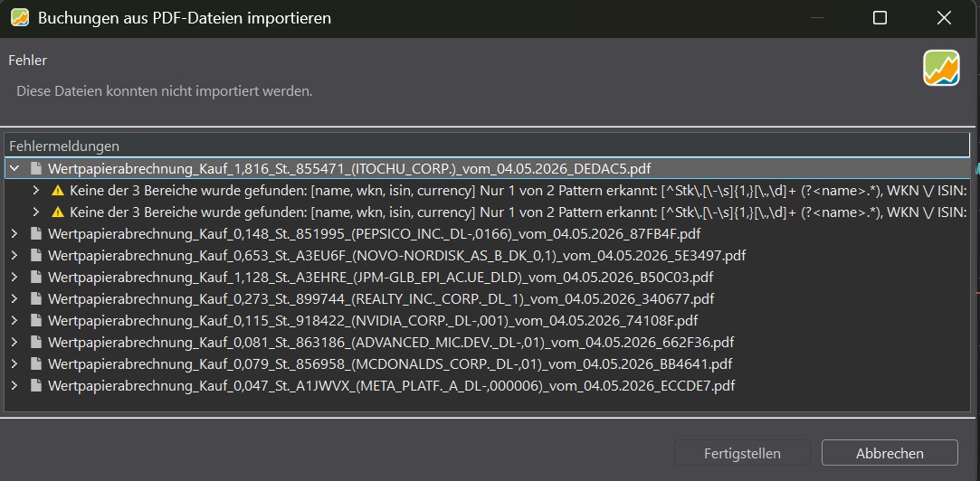Click the first yellow warning triangle icon
The image size is (980, 481).
(58, 191)
